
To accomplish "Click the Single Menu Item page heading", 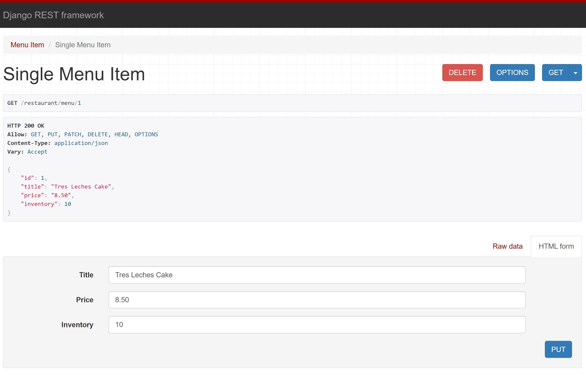I will (74, 74).
